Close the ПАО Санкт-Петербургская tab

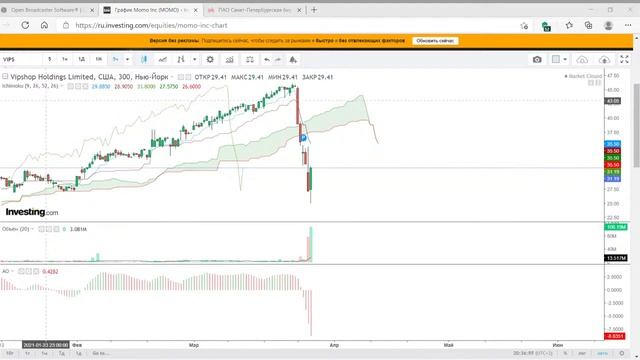pos(299,10)
